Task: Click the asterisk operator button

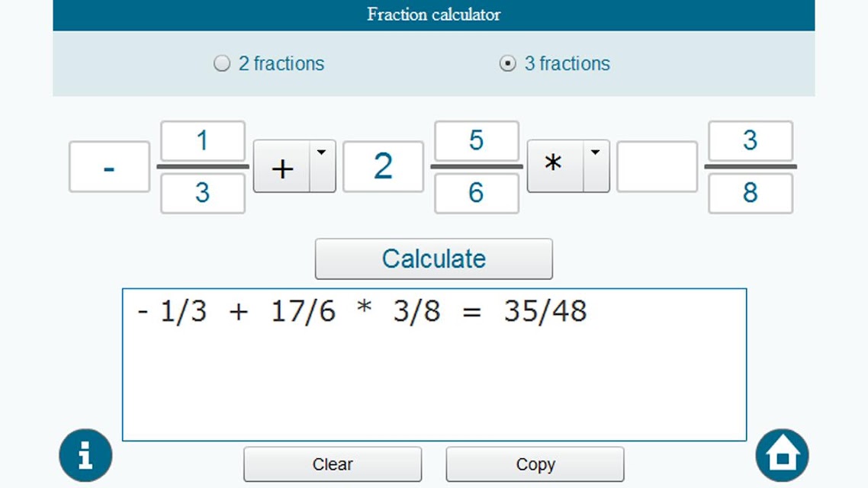Action: click(x=555, y=166)
